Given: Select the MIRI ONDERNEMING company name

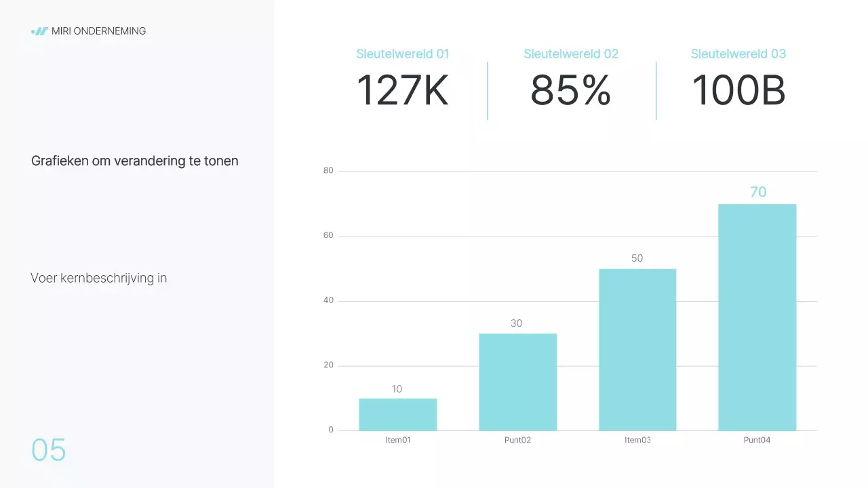Looking at the screenshot, I should 98,31.
